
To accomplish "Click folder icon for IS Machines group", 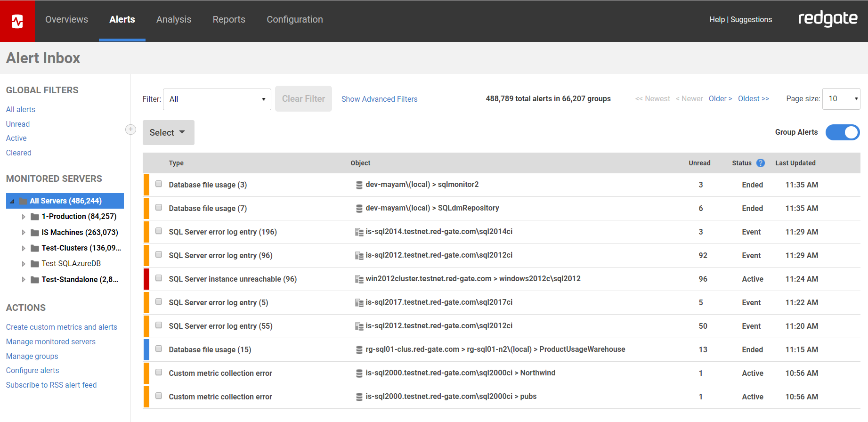I will click(35, 233).
